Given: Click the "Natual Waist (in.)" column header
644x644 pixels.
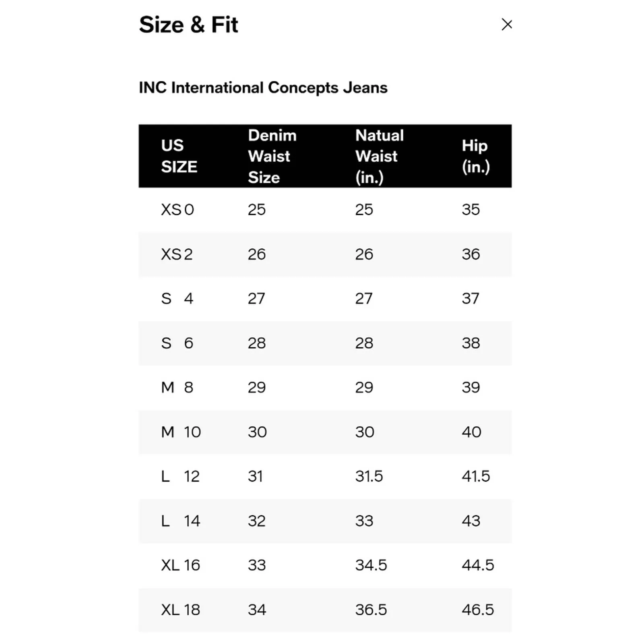Looking at the screenshot, I should coord(379,156).
